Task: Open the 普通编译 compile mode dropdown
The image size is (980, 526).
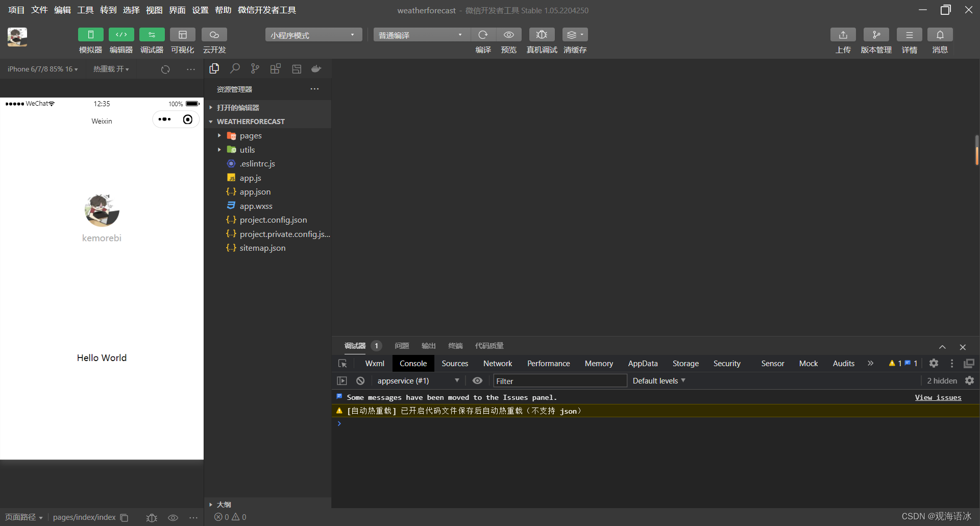Action: pos(421,35)
